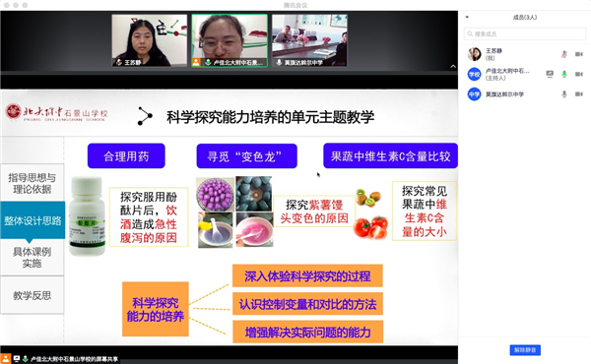
Task: Click the host's green microphone icon
Action: click(563, 74)
